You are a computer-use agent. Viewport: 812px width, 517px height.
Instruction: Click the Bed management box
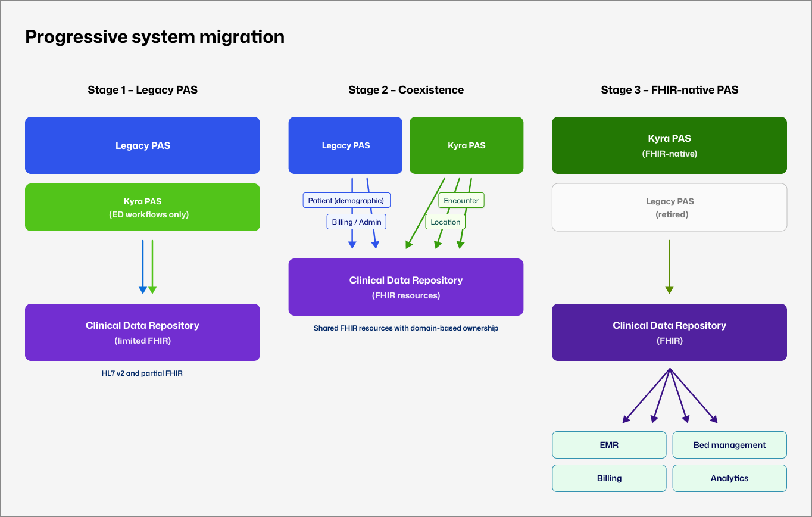point(729,444)
